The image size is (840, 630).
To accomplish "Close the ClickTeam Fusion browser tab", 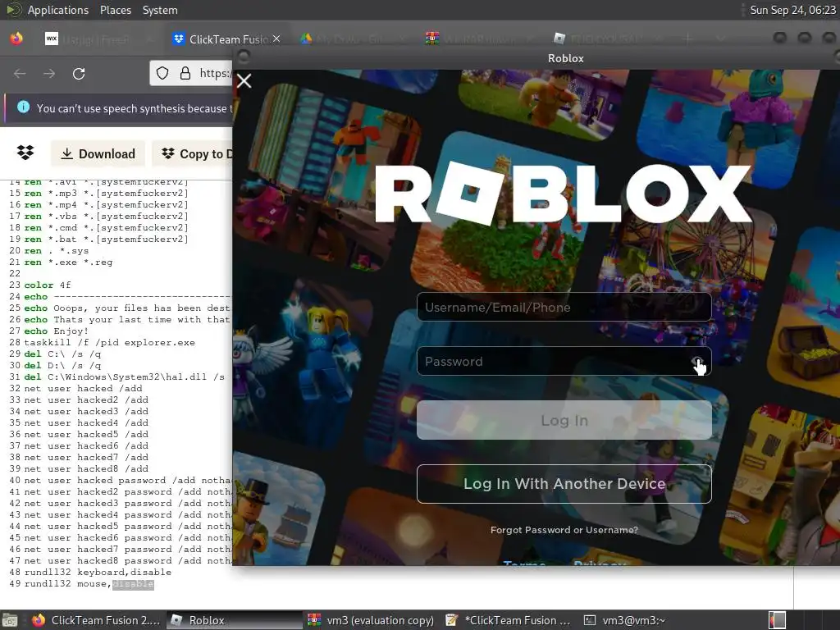I will (276, 39).
